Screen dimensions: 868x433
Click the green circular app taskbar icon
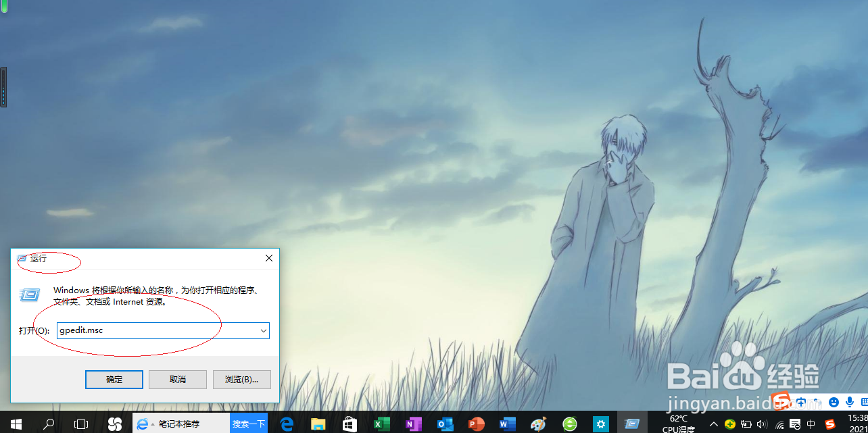click(x=570, y=424)
